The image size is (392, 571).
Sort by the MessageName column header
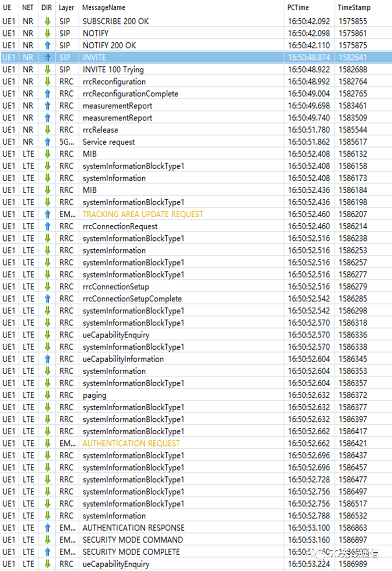point(104,7)
